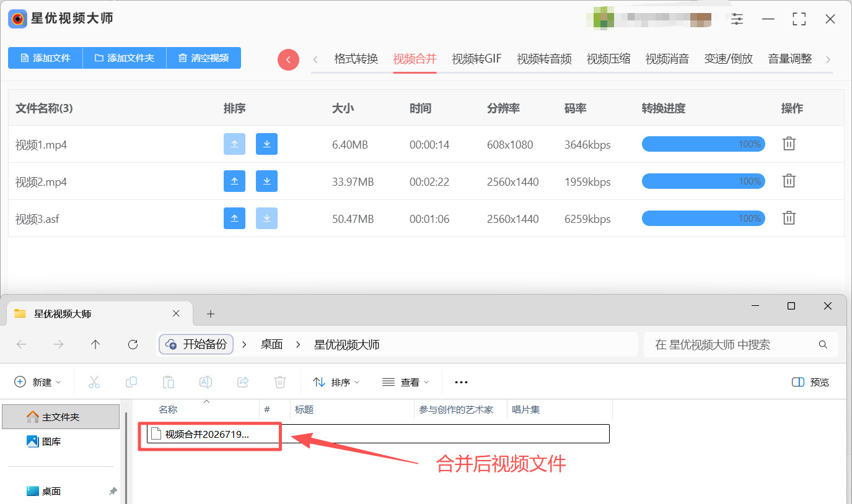This screenshot has height=504, width=852.
Task: Refresh the Explorer folder view
Action: (133, 345)
